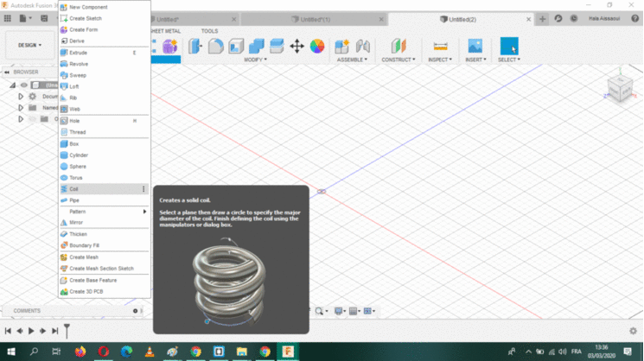Click the Select tool icon
Viewport: 644px width, 361px height.
pyautogui.click(x=509, y=46)
